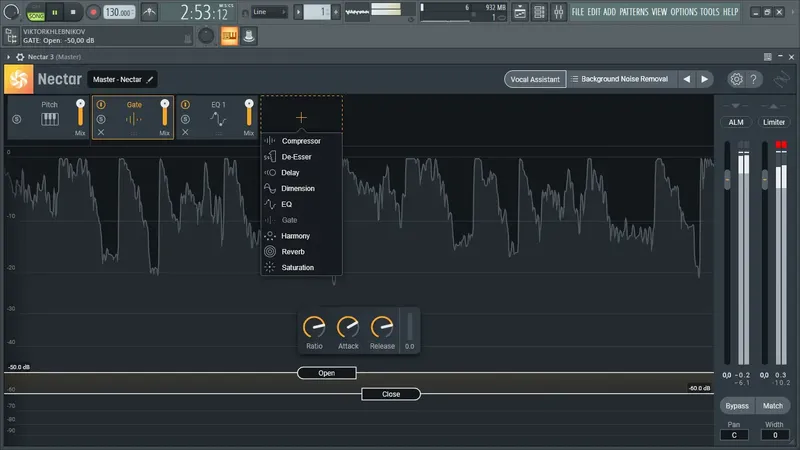Remove the EQ 1 module with X

point(185,132)
